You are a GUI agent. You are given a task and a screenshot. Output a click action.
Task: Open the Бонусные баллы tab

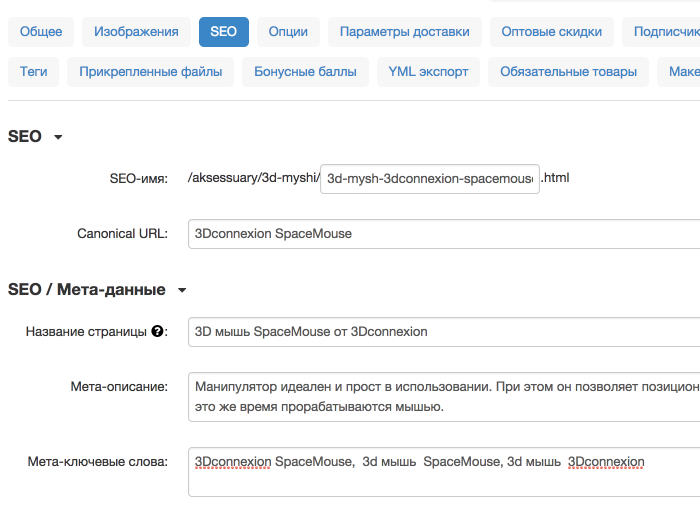tap(305, 72)
